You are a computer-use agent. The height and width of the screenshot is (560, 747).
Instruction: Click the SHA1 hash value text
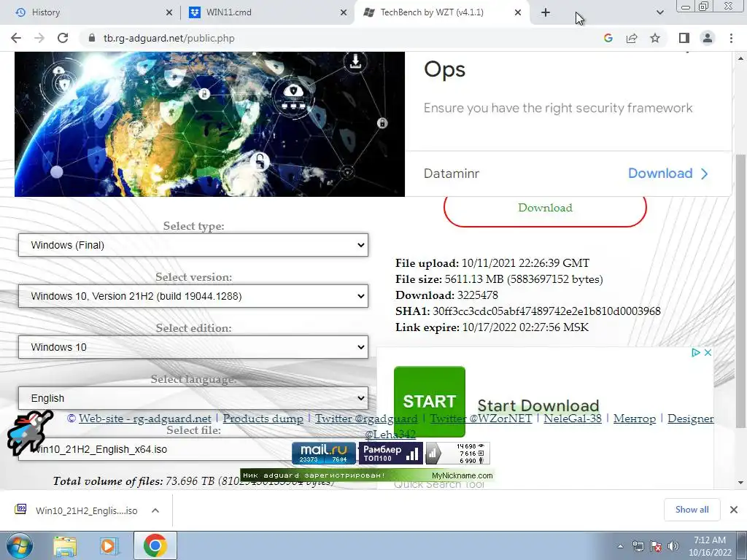coord(546,311)
